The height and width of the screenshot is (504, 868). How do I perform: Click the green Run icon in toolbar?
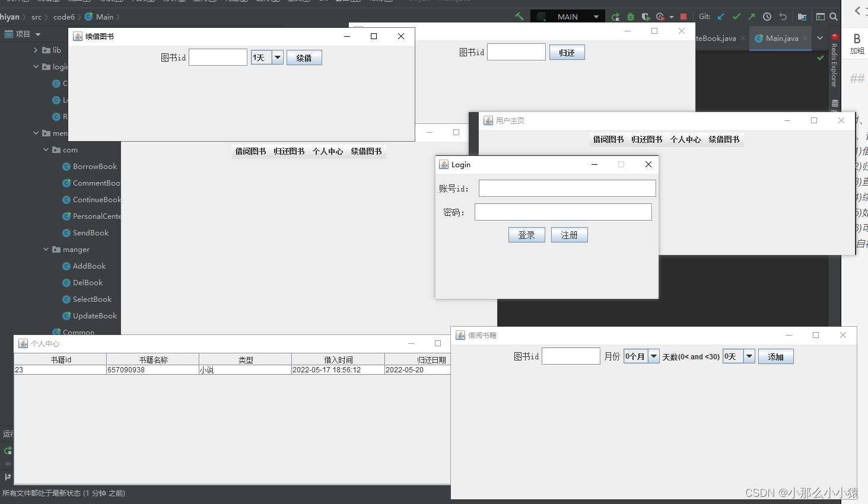(x=615, y=17)
